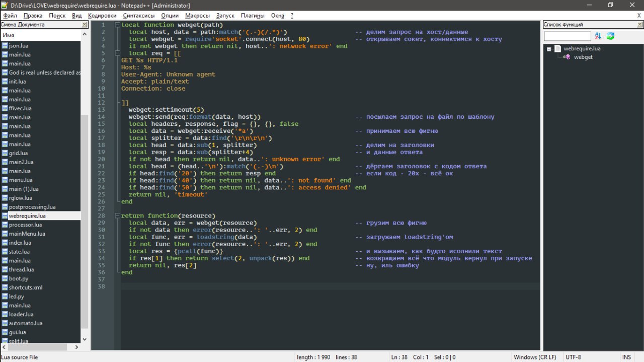
Task: Click the document list scroll down arrow
Action: [84, 339]
